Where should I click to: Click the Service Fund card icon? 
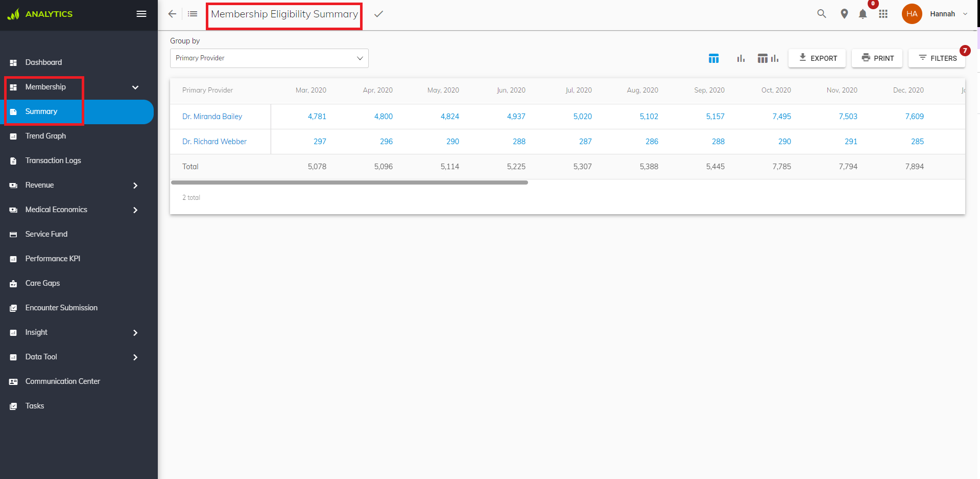point(13,234)
